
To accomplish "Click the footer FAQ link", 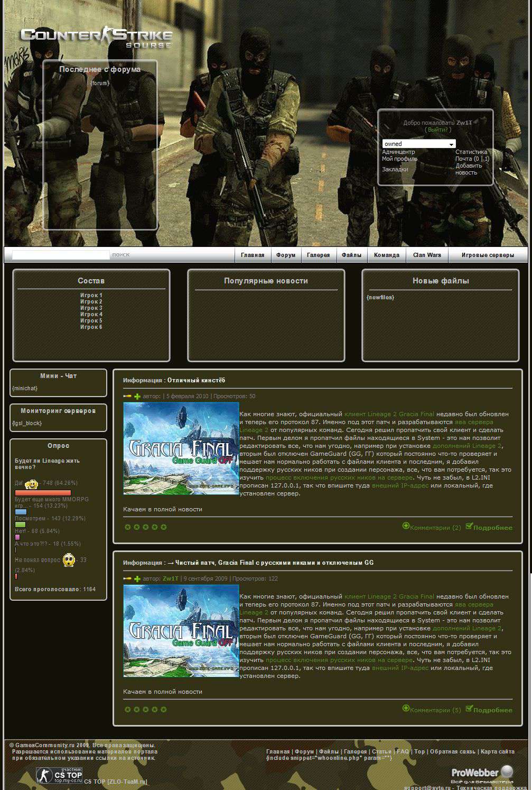I will click(403, 751).
